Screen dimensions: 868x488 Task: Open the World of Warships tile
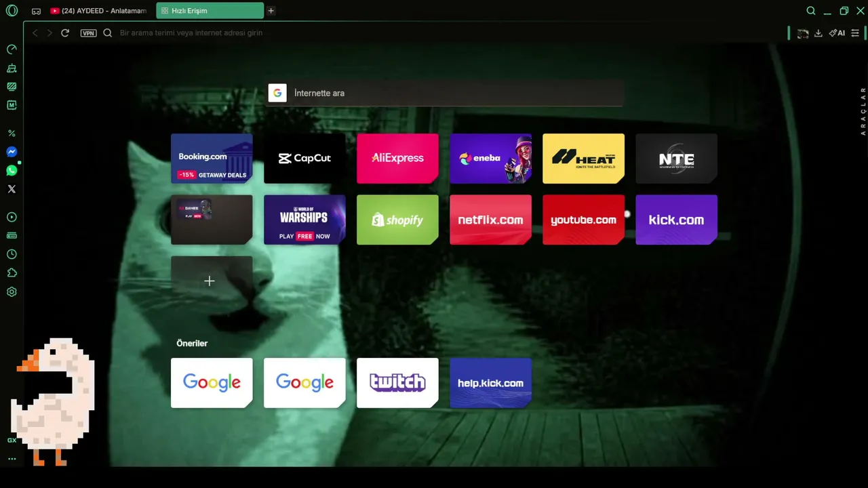304,220
